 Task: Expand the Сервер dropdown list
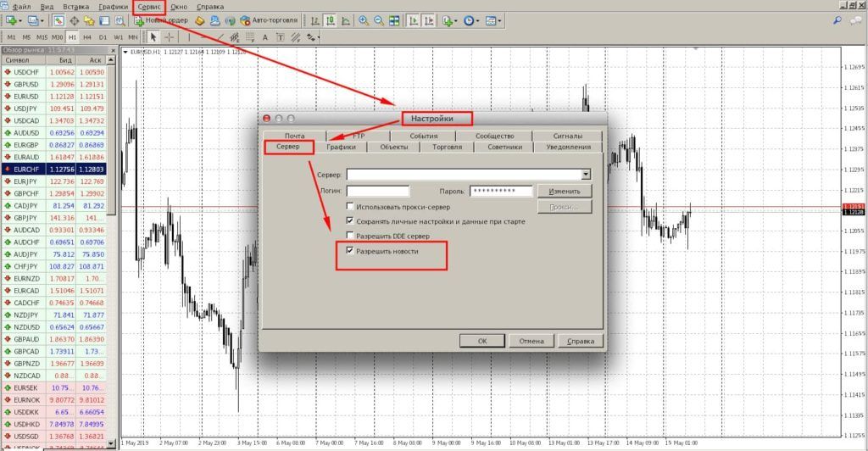coord(585,175)
